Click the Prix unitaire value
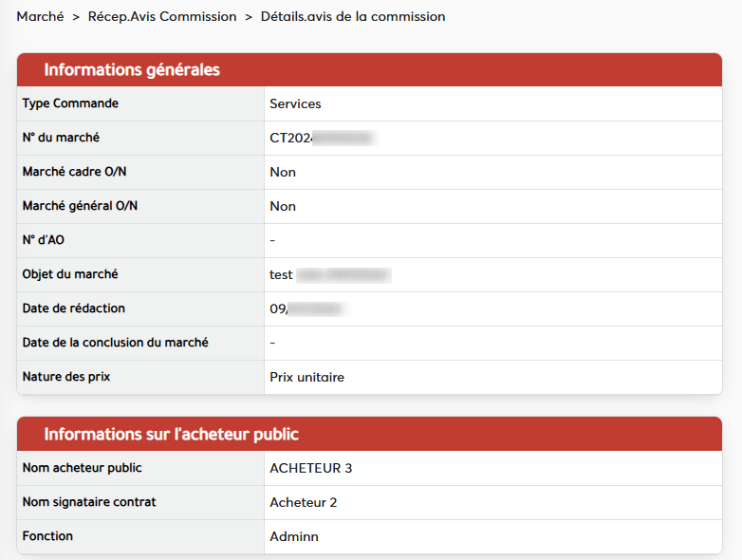This screenshot has height=560, width=742. pyautogui.click(x=306, y=377)
